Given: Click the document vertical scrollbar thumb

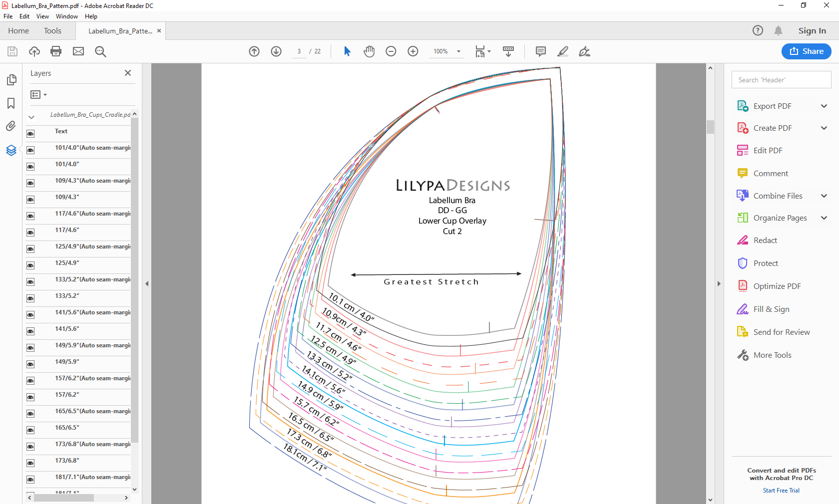Looking at the screenshot, I should click(710, 127).
